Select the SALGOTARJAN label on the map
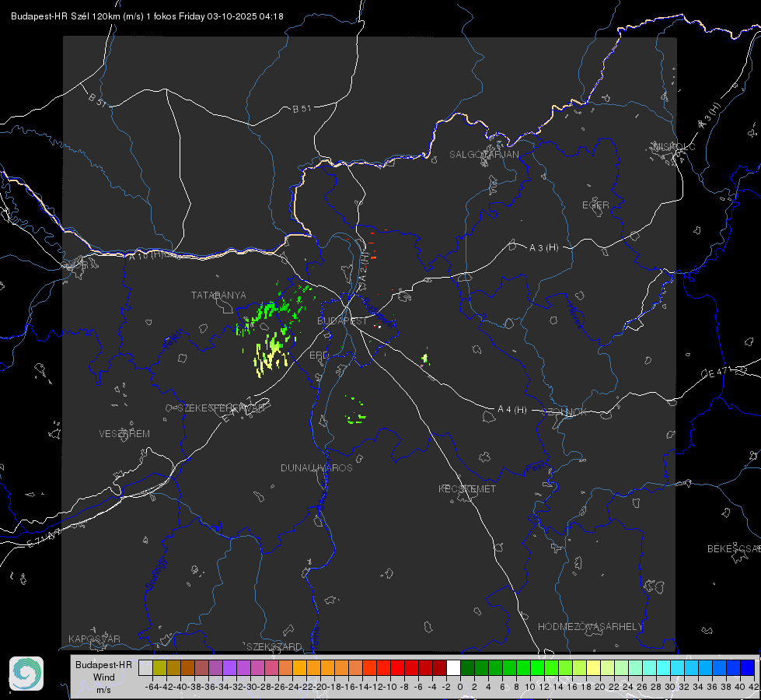761x700 pixels. pyautogui.click(x=483, y=155)
